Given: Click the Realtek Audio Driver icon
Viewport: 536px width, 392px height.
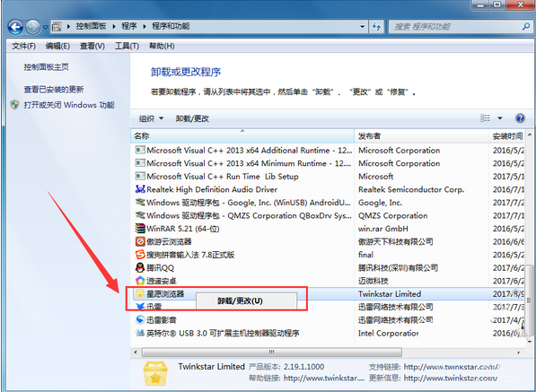Looking at the screenshot, I should click(140, 189).
